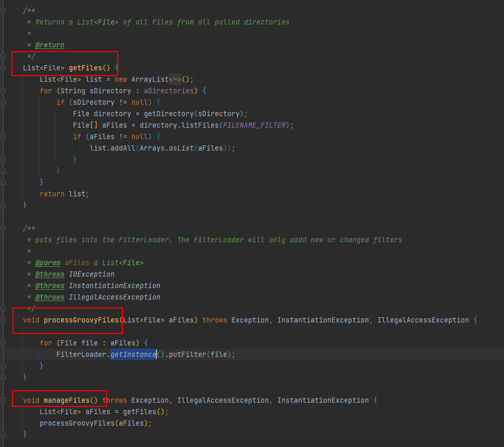Viewport: 504px width, 447px height.
Task: Fold the 'for (File file : aFiles)' loop
Action: pyautogui.click(x=3, y=343)
